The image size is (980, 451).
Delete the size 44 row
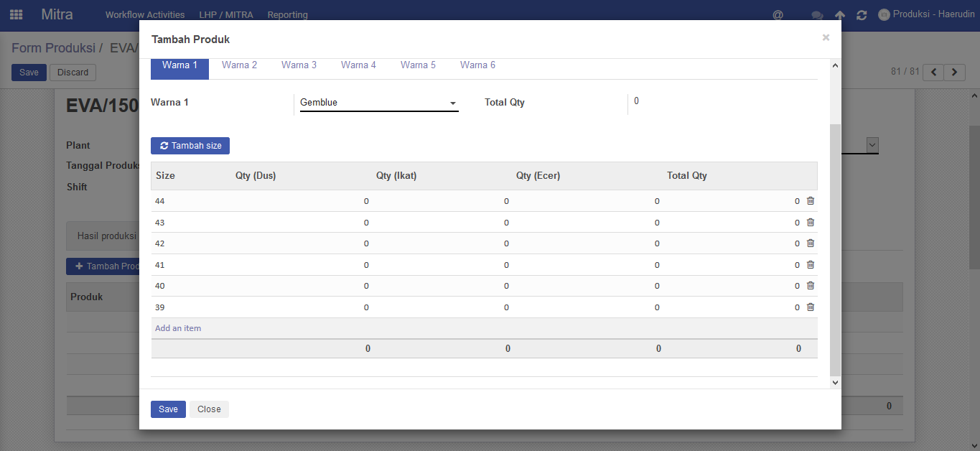coord(811,201)
